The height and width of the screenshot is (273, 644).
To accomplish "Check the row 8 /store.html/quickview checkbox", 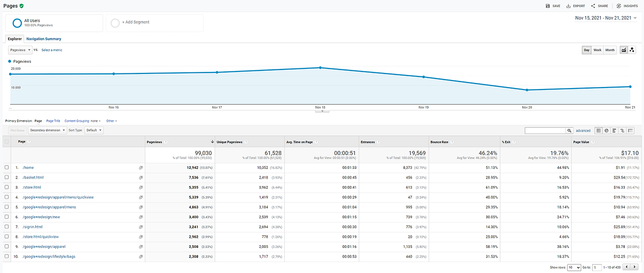I will (x=7, y=237).
